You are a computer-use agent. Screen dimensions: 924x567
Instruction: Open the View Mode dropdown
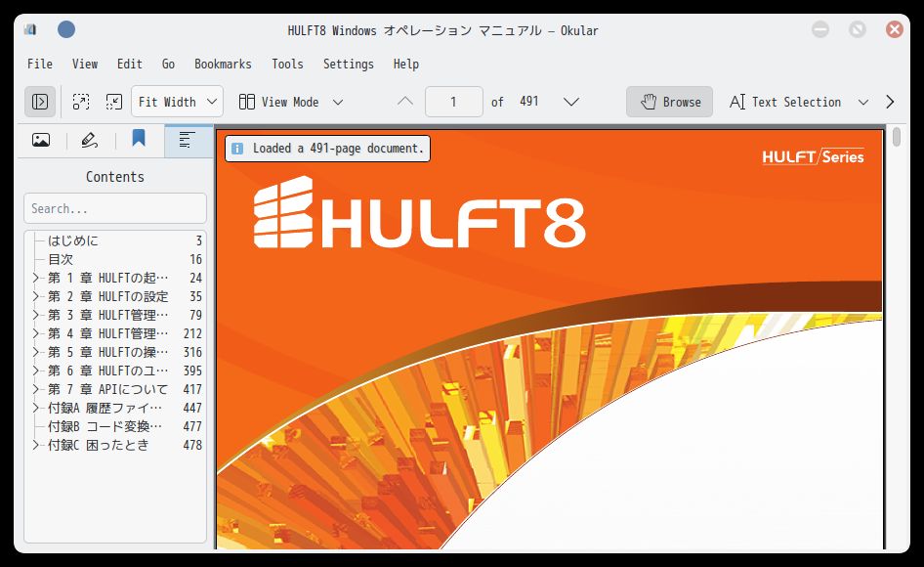tap(290, 102)
